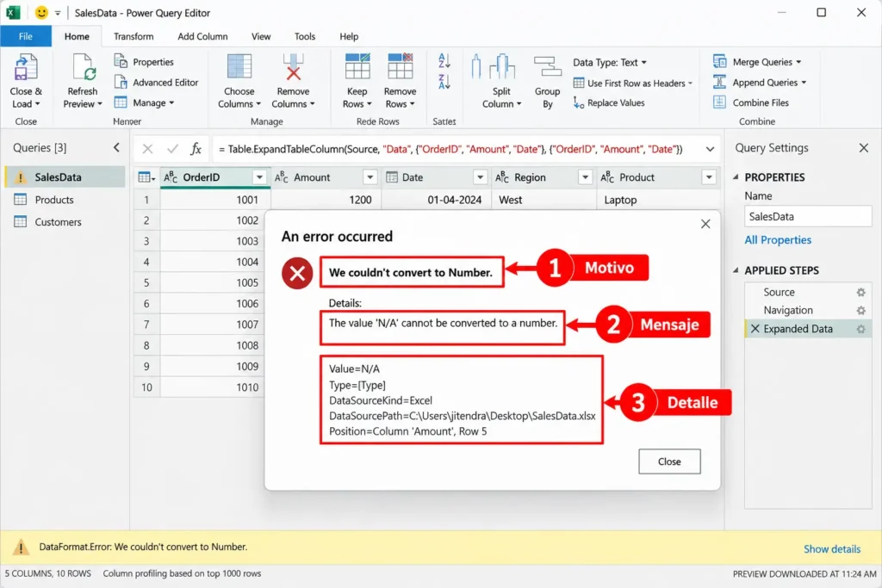
Task: Switch to the Add Column tab
Action: (x=202, y=36)
